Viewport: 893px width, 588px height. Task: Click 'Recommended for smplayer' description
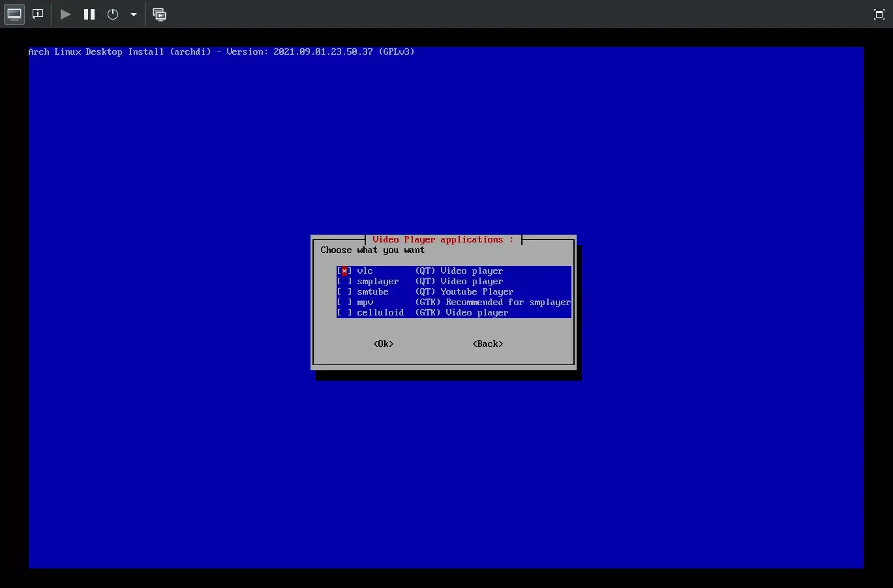click(x=508, y=302)
